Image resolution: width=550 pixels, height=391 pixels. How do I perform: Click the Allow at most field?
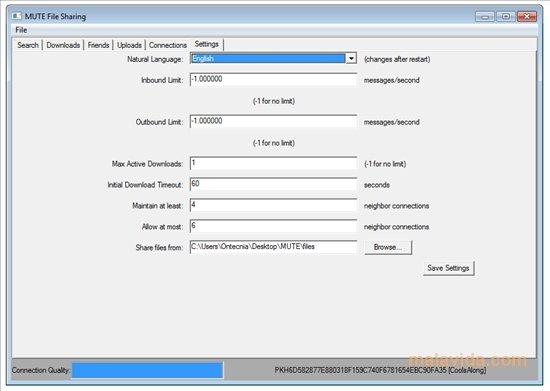coord(273,226)
